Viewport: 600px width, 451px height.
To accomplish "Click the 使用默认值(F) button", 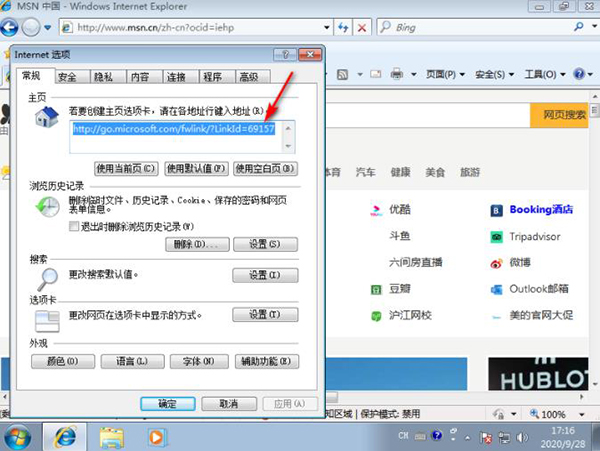I will (196, 169).
